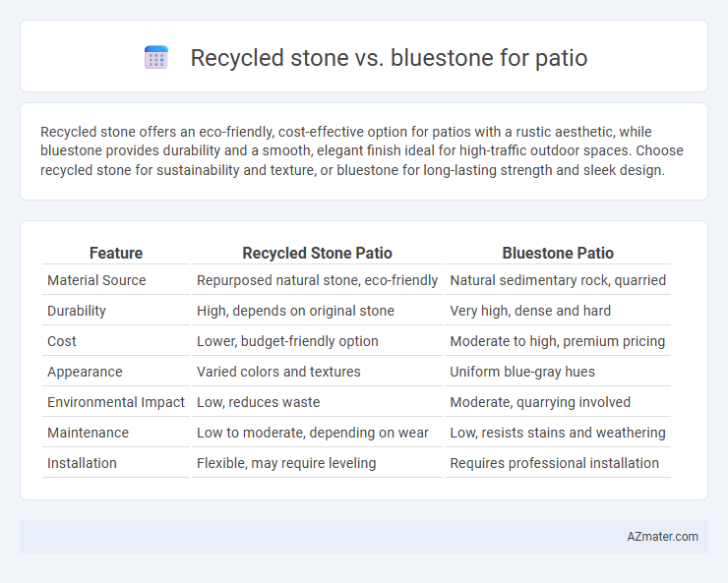The height and width of the screenshot is (583, 728).
Task: Click the calendar grid icon beside the title
Action: 156,57
